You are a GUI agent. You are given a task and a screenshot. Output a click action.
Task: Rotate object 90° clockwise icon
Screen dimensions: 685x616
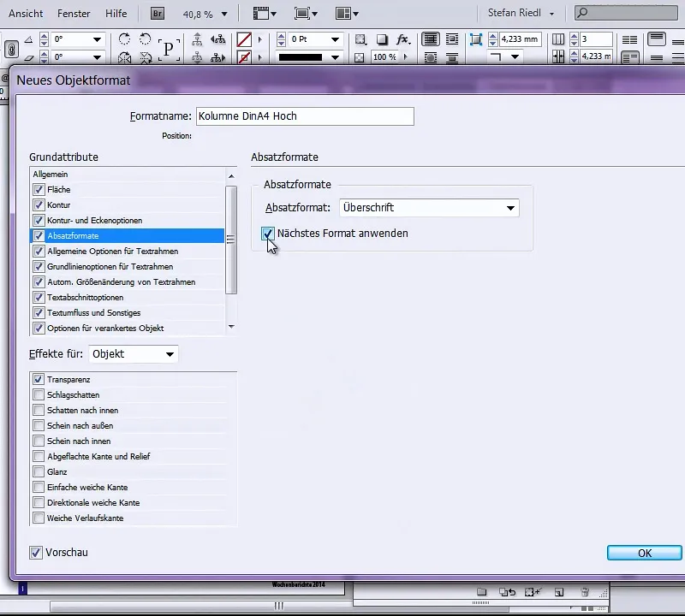124,39
